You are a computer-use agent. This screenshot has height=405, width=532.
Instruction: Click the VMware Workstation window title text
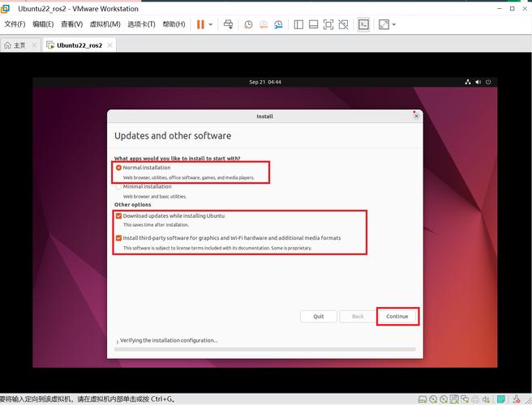[78, 9]
